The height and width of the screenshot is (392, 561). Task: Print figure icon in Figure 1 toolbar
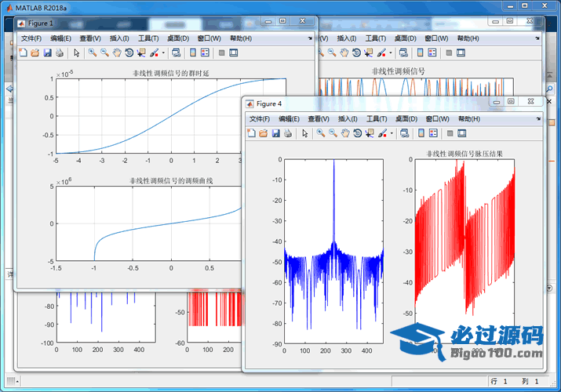(x=60, y=53)
